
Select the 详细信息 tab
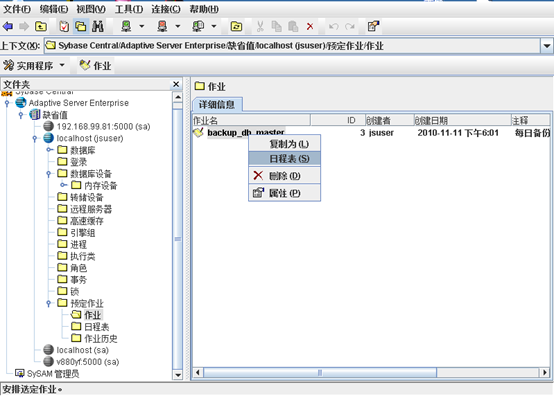pyautogui.click(x=217, y=105)
